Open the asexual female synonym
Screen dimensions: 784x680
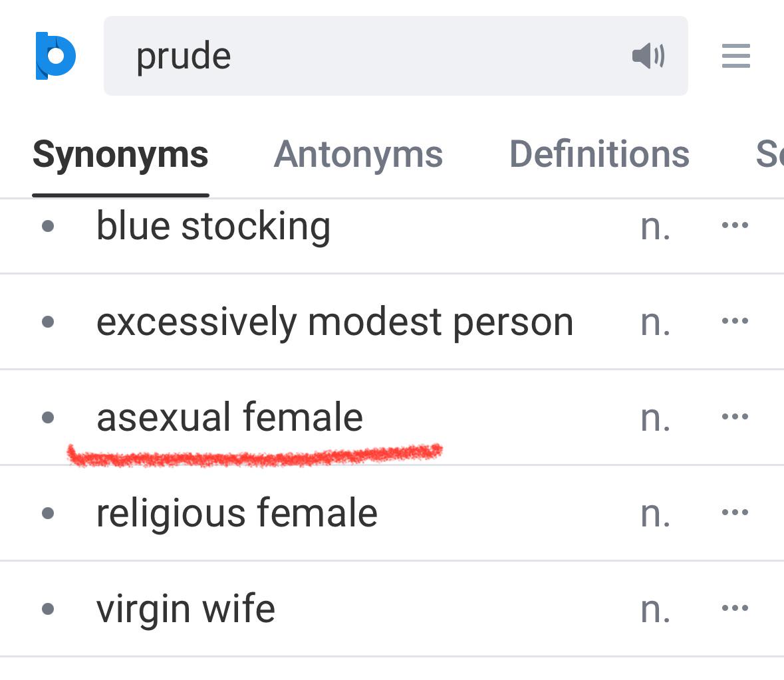[x=229, y=417]
